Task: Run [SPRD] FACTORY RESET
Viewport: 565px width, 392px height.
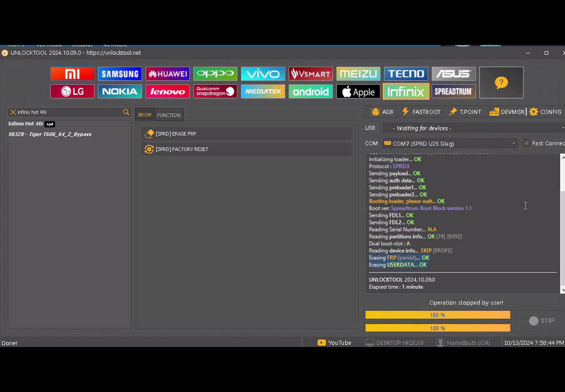Action: click(x=246, y=149)
